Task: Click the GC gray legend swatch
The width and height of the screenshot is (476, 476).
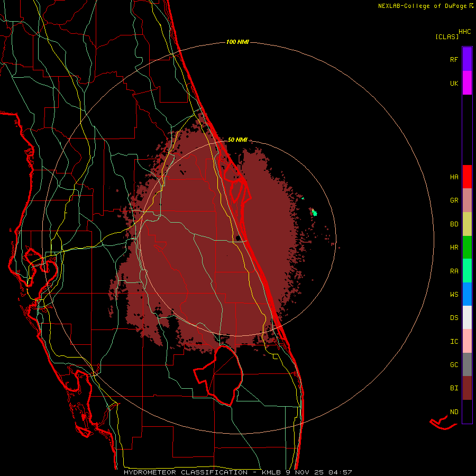Action: click(467, 364)
